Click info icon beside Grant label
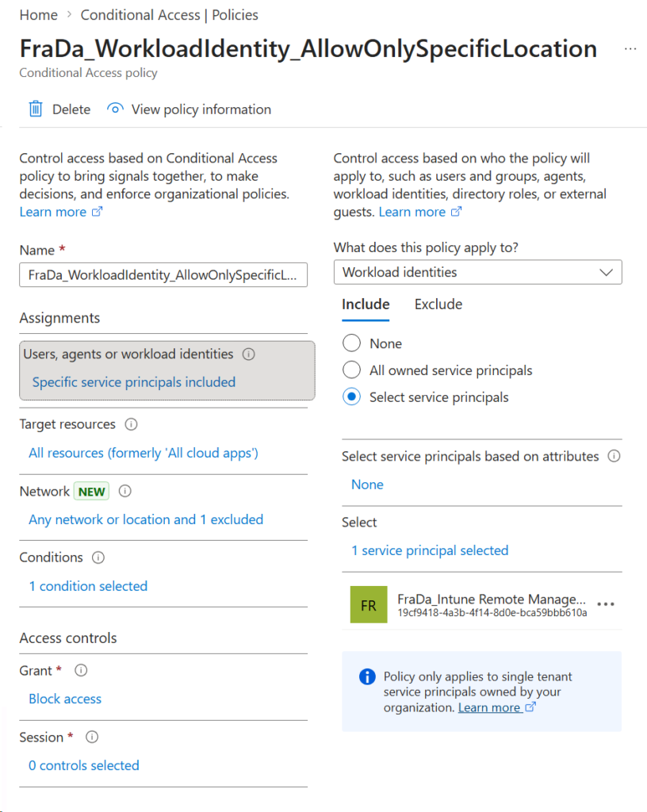Viewport: 647px width, 812px height. 81,671
